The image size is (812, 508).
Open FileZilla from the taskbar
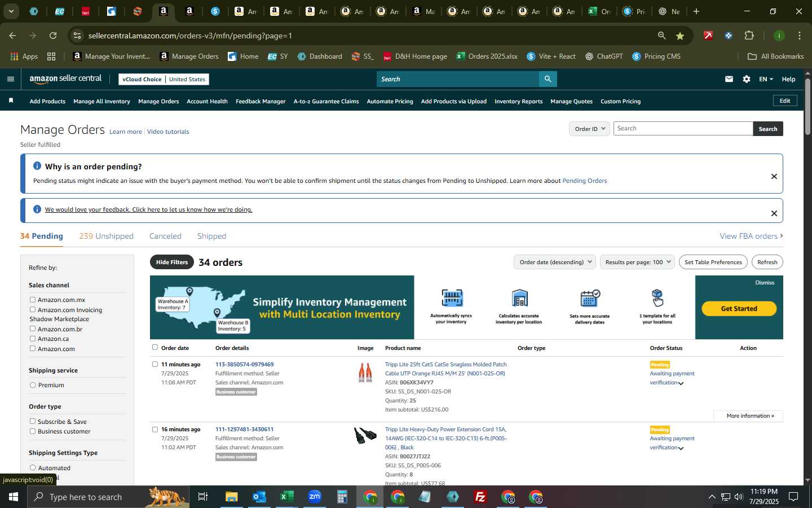tap(480, 497)
